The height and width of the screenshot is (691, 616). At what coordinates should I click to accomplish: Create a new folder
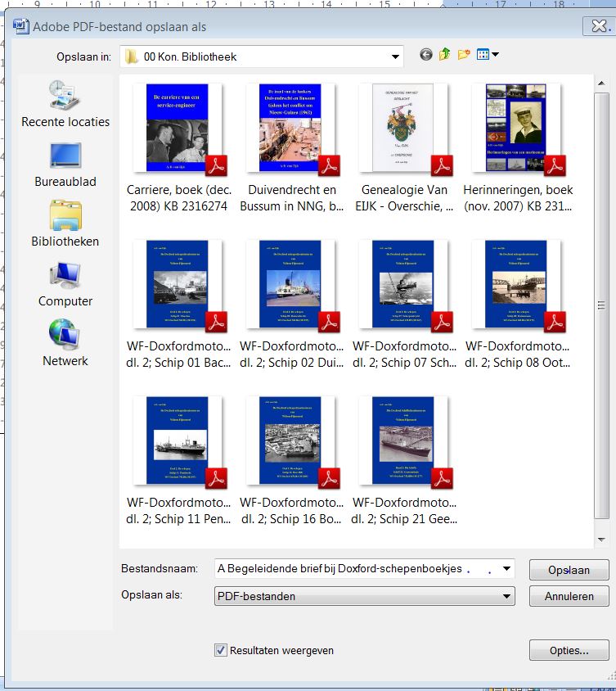[x=464, y=55]
